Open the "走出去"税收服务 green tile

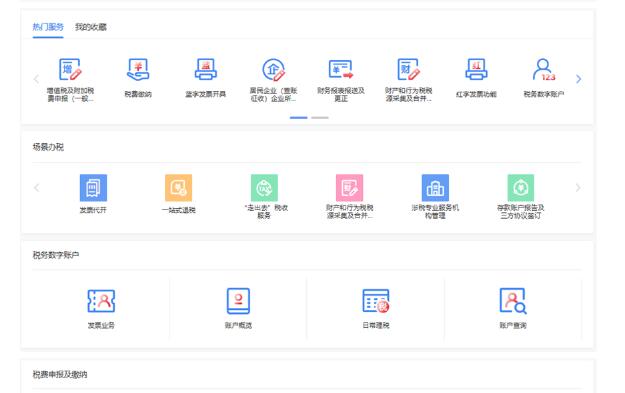click(x=264, y=188)
